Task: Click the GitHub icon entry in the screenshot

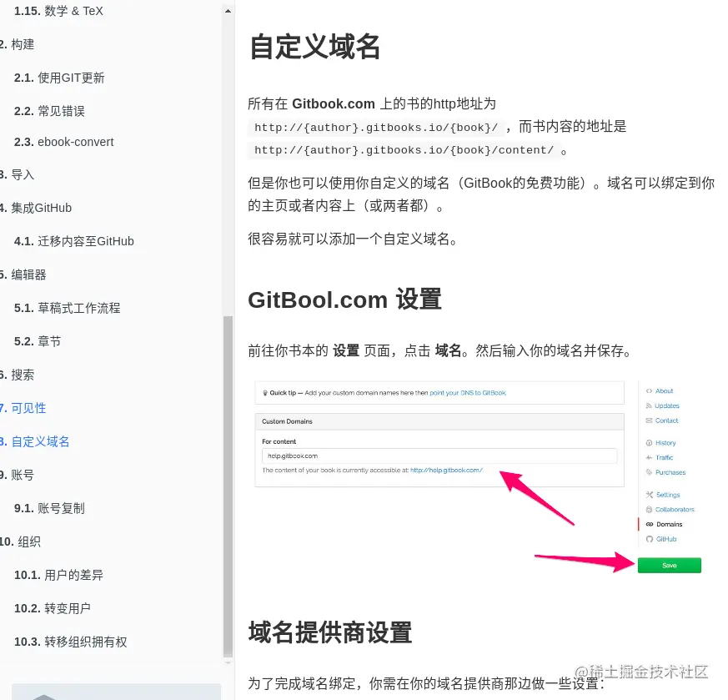Action: tap(661, 539)
